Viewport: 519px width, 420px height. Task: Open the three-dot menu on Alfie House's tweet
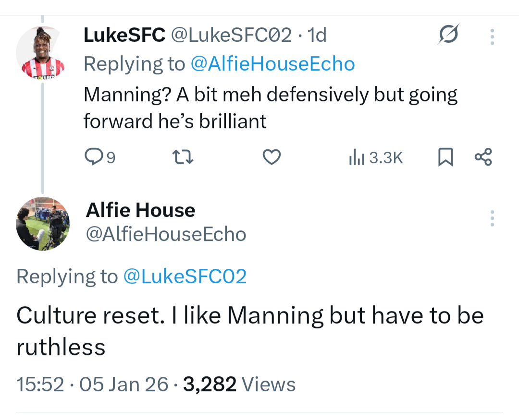tap(492, 218)
